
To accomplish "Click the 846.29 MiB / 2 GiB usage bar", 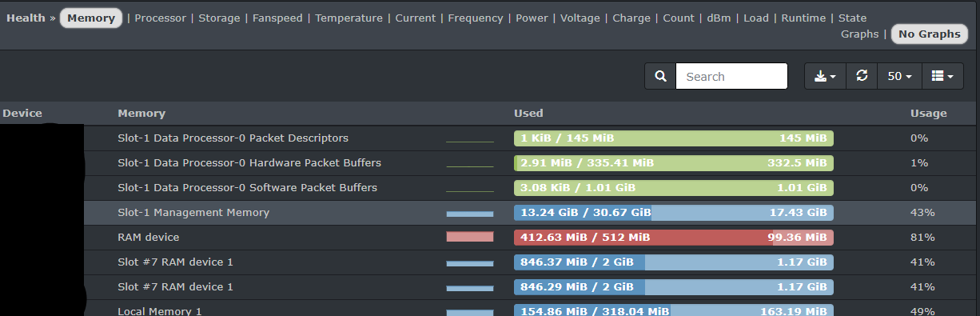I will 674,287.
